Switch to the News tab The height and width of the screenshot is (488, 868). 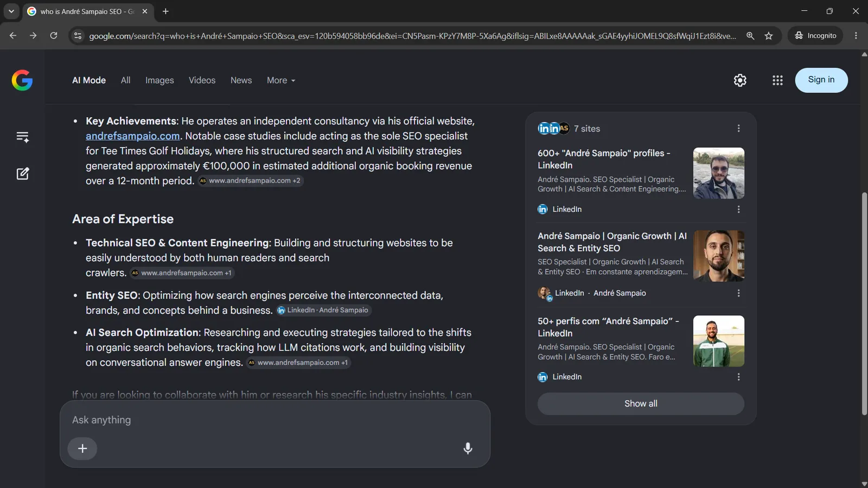pos(241,80)
